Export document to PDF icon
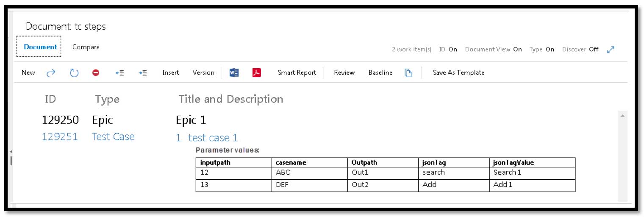The width and height of the screenshot is (644, 217). click(x=256, y=73)
